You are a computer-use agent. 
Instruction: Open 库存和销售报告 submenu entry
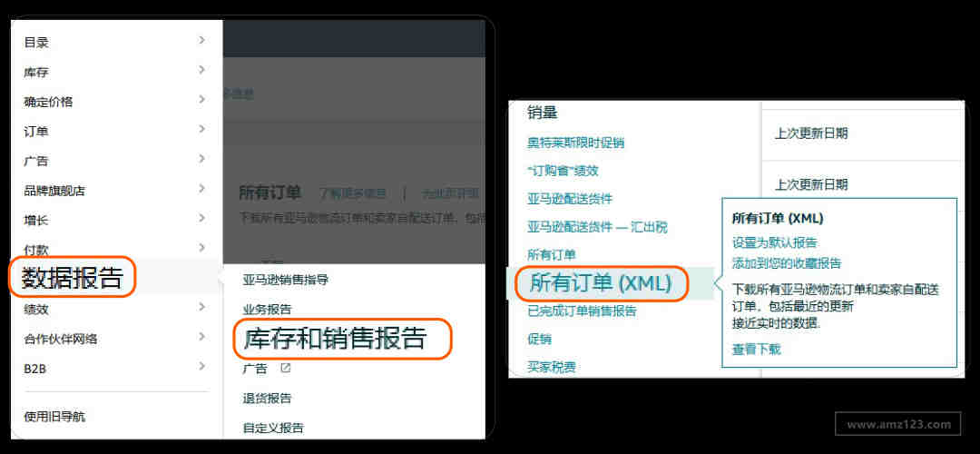coord(335,339)
